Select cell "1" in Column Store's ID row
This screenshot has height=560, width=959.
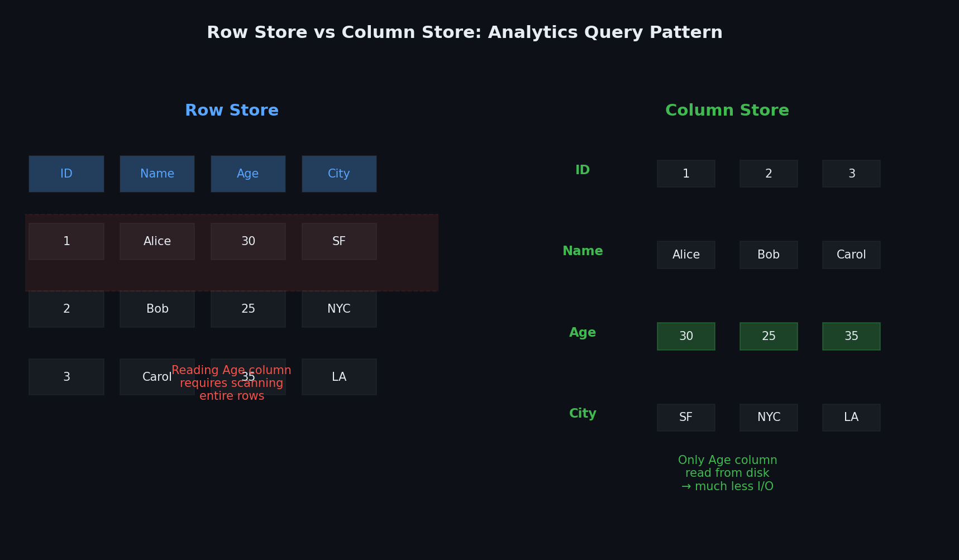[x=686, y=174]
